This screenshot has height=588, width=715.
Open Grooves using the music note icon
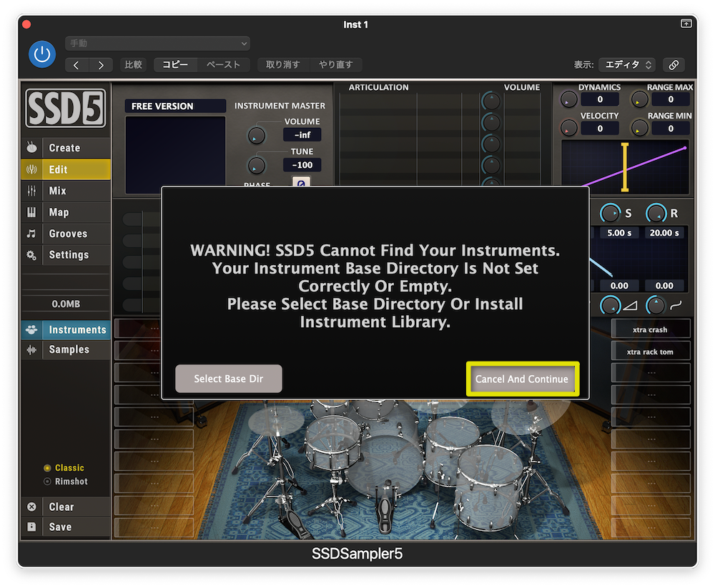click(x=32, y=233)
